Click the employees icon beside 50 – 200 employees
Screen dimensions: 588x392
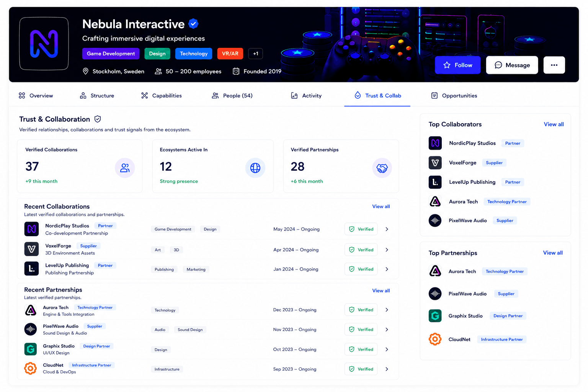(x=158, y=71)
